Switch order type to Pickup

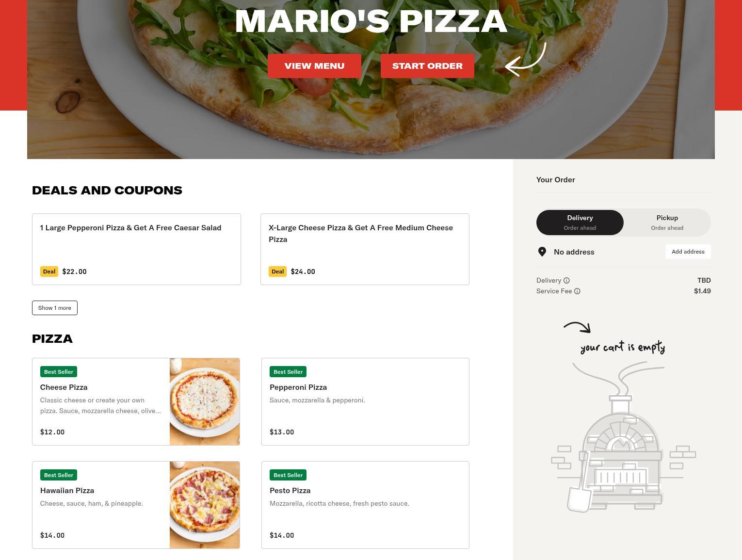click(x=667, y=223)
